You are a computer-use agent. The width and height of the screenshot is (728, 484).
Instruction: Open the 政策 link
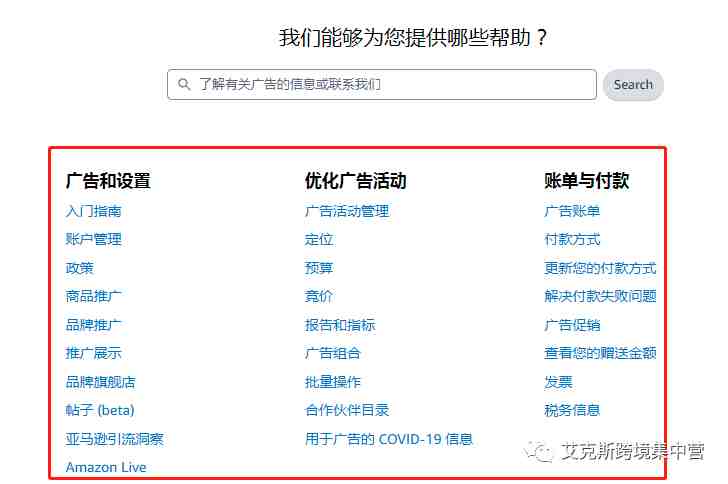pos(79,268)
